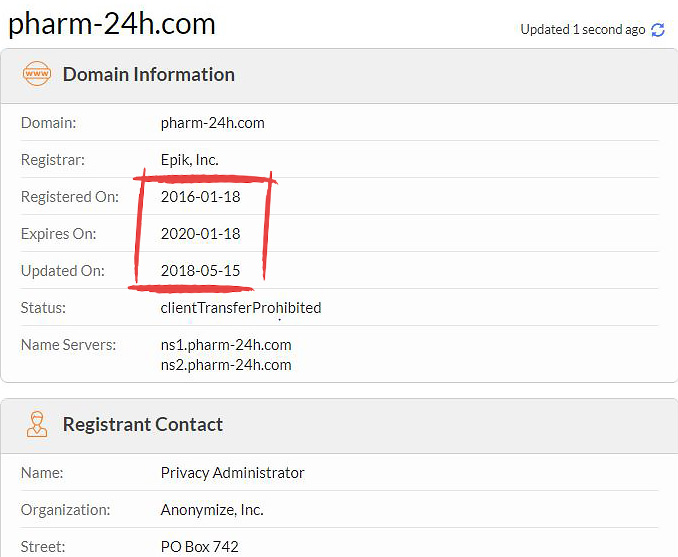Click the Privacy Administrator name value
Screen dimensions: 678x557
click(x=232, y=473)
